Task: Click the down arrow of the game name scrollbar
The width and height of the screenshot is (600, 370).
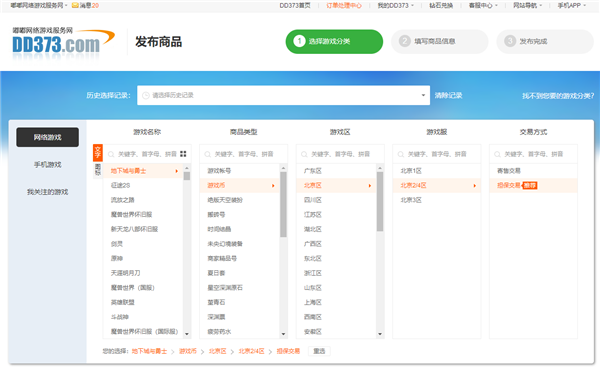Action: coord(187,334)
